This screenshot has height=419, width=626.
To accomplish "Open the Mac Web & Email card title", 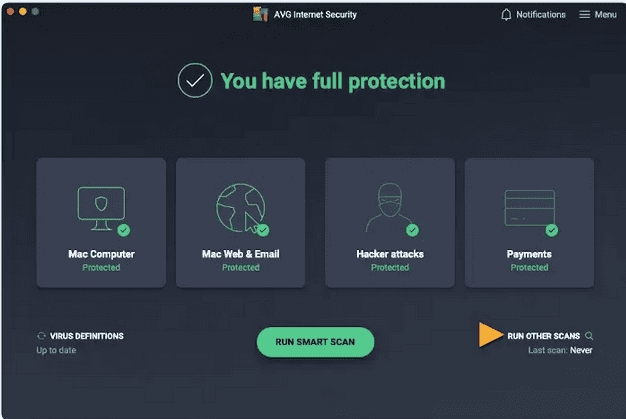I will pos(241,254).
